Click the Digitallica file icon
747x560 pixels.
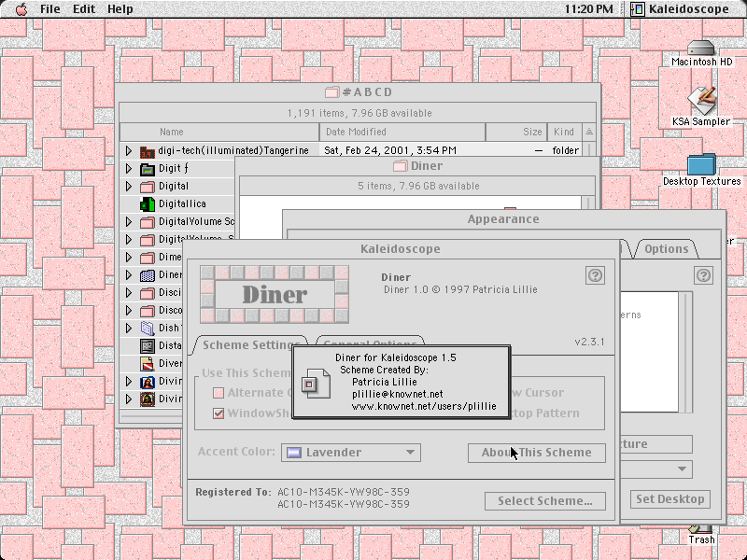pyautogui.click(x=148, y=203)
